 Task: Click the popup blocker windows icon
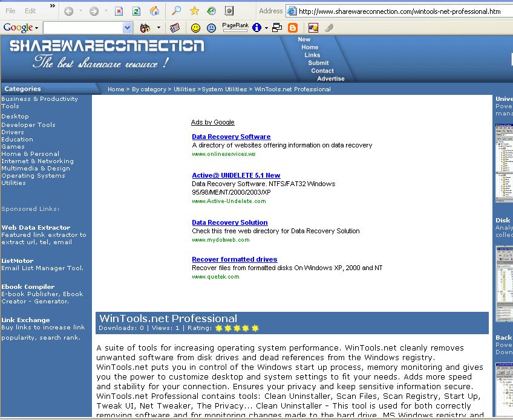tap(277, 28)
